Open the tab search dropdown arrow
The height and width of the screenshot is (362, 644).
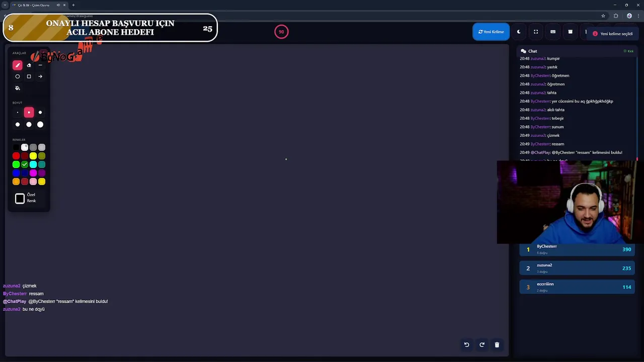tap(5, 5)
